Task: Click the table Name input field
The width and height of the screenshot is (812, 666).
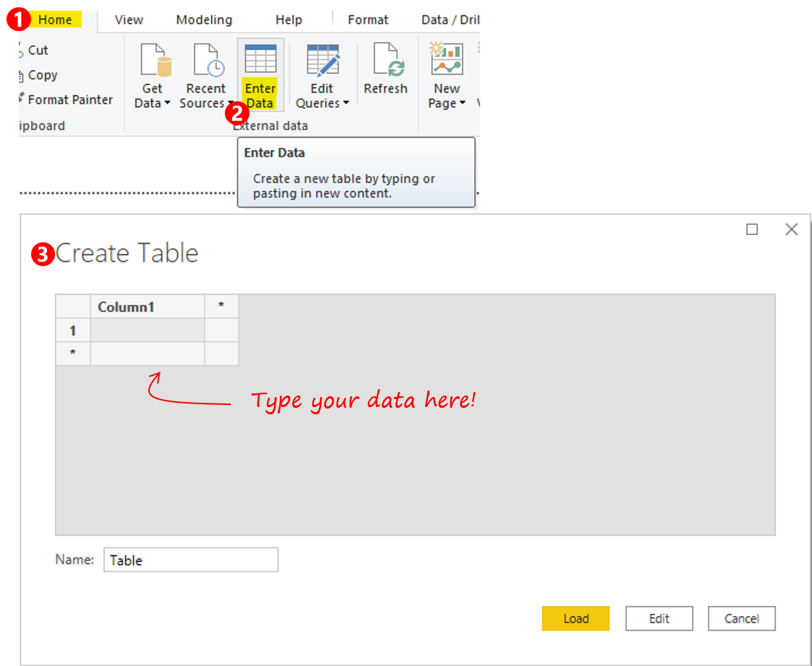Action: [191, 560]
